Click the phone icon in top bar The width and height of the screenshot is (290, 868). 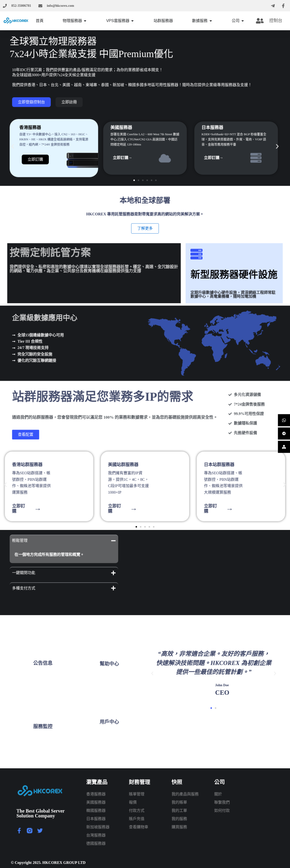[5, 6]
